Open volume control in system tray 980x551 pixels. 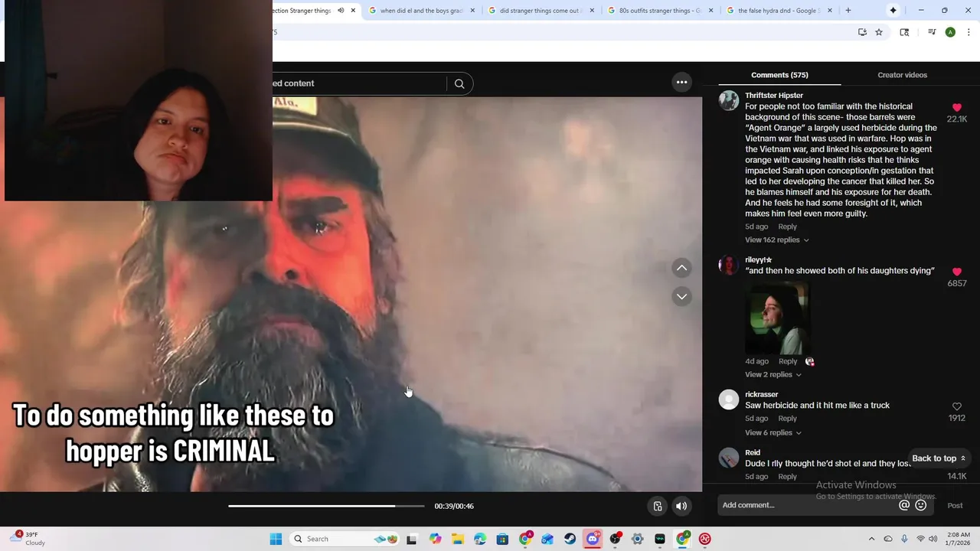point(933,539)
